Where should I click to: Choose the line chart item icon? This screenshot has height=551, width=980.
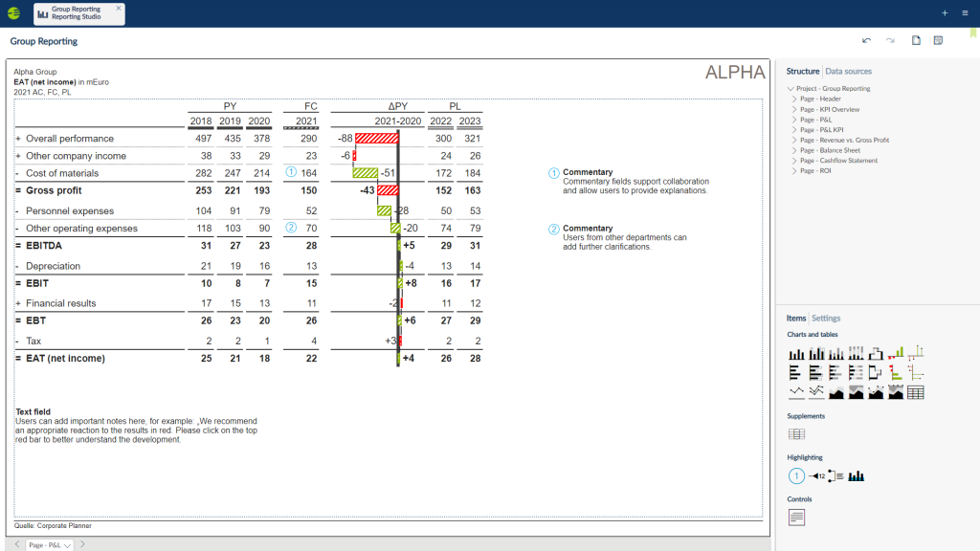[796, 392]
